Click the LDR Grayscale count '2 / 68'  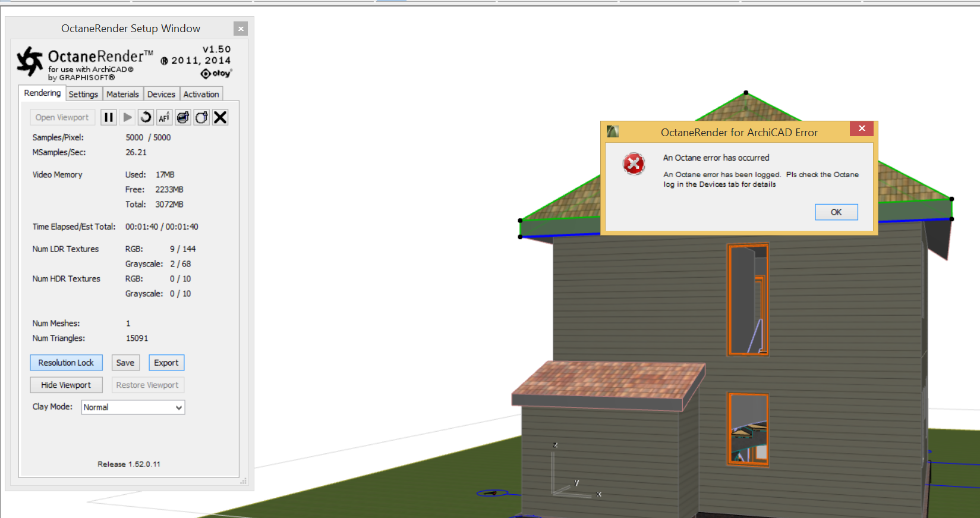181,264
